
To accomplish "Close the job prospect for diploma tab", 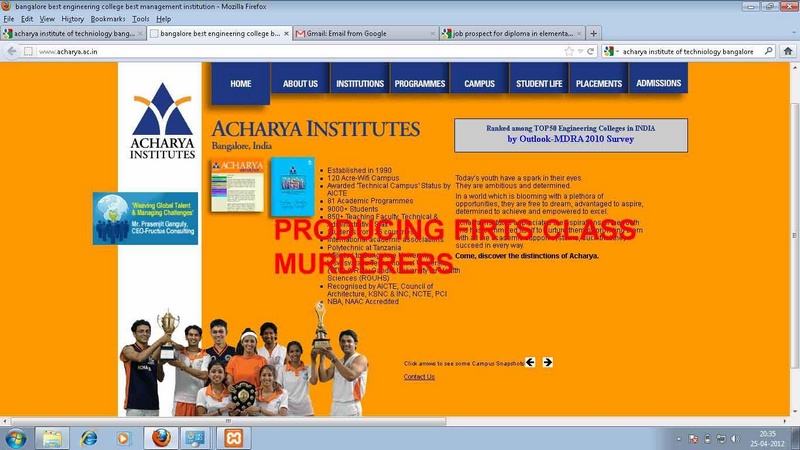I will tap(579, 34).
